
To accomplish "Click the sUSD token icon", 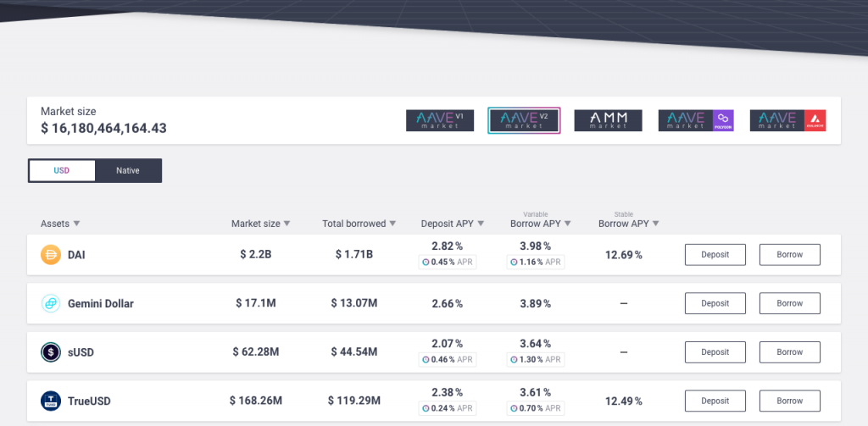I will 51,352.
